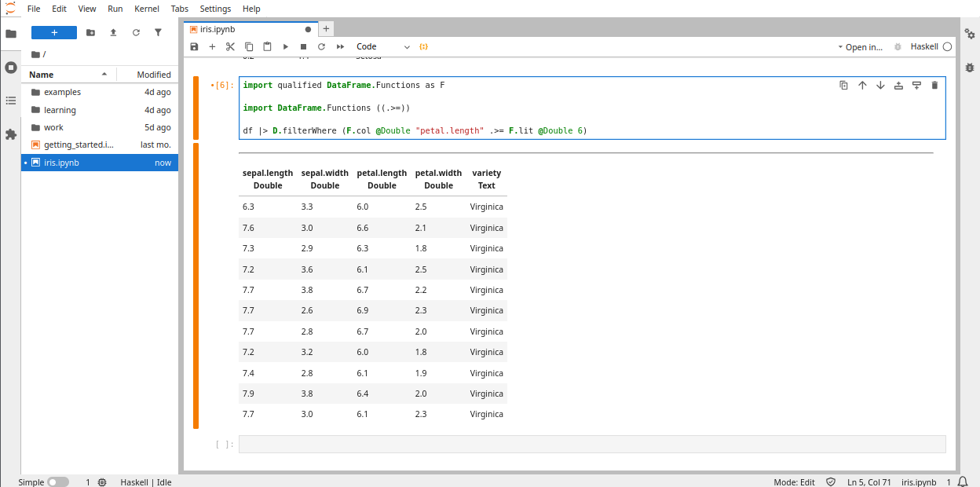Toggle Simple interface mode switch
This screenshot has height=487, width=980.
point(58,482)
